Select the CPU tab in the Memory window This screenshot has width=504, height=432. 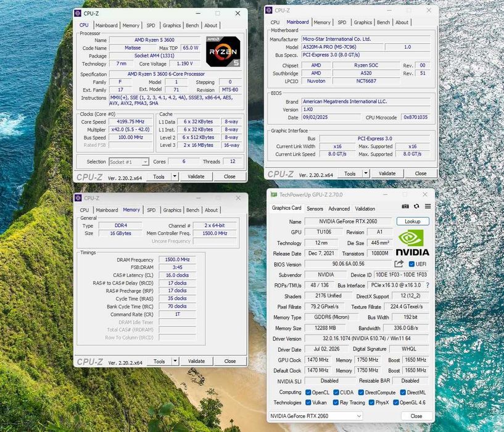(85, 210)
